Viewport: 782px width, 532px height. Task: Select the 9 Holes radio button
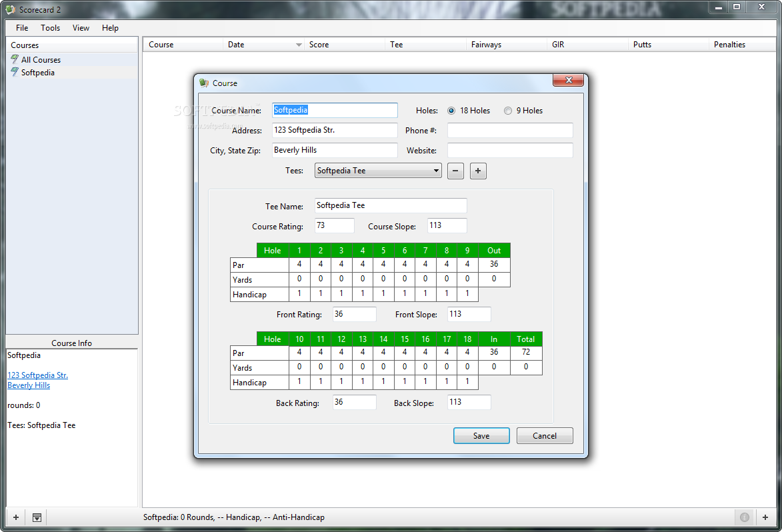[x=508, y=111]
